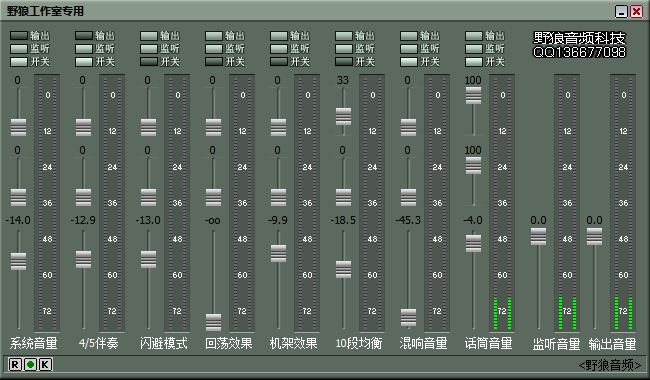Click the 系统音量 channel label
Viewport: 650px width, 380px height.
(34, 343)
